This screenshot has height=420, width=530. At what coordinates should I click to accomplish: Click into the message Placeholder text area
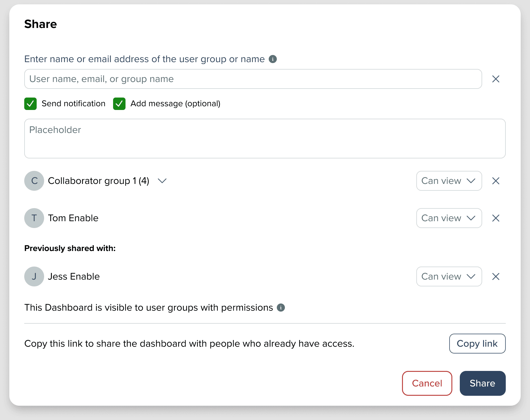point(265,139)
